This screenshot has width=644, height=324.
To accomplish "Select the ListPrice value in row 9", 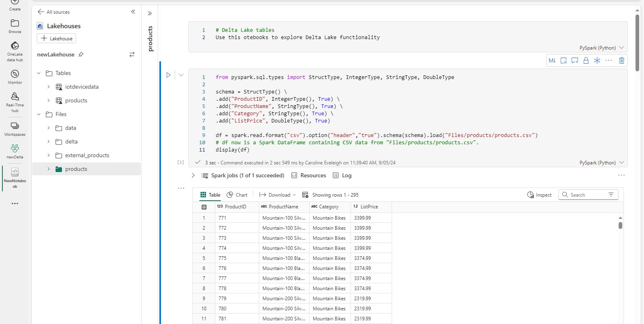I will (x=371, y=298).
